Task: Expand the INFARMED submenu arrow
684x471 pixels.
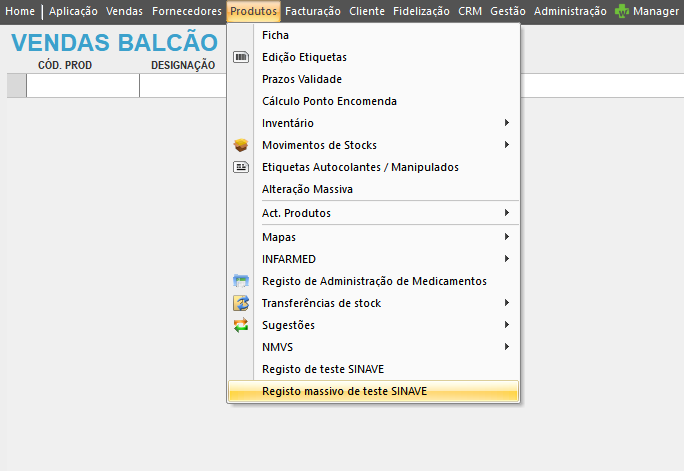Action: pos(507,259)
